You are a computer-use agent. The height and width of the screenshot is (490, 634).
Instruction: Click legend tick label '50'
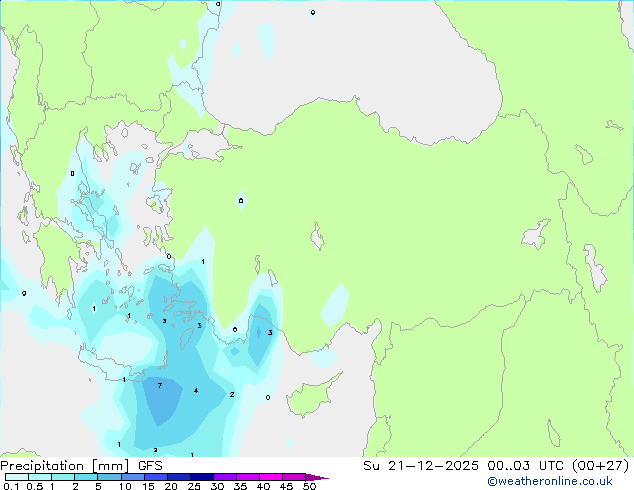point(309,486)
